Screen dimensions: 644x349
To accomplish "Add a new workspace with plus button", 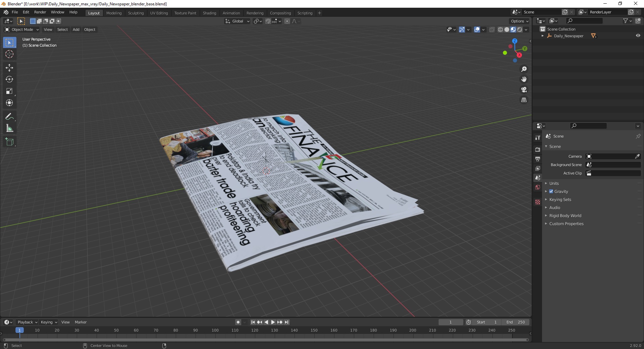I will coord(319,13).
